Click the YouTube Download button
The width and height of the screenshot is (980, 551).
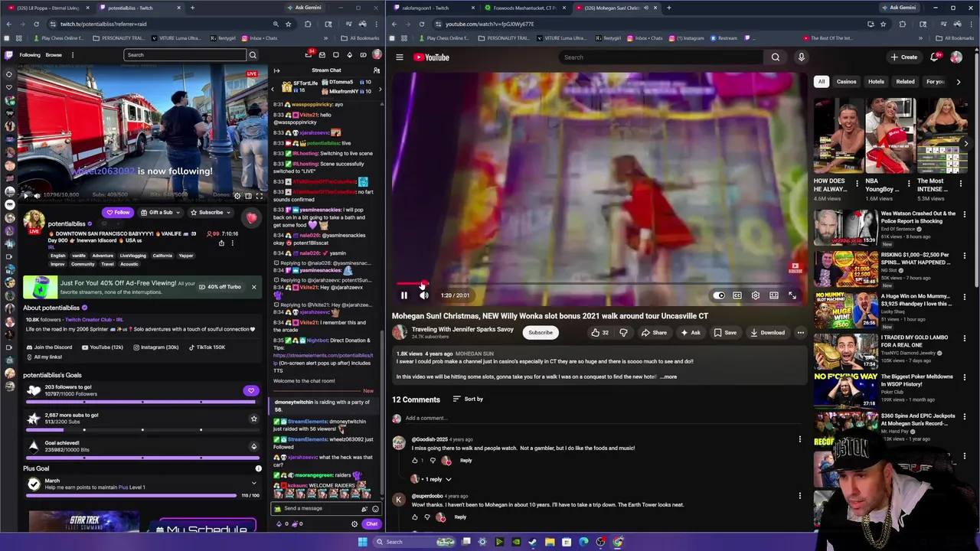(767, 333)
